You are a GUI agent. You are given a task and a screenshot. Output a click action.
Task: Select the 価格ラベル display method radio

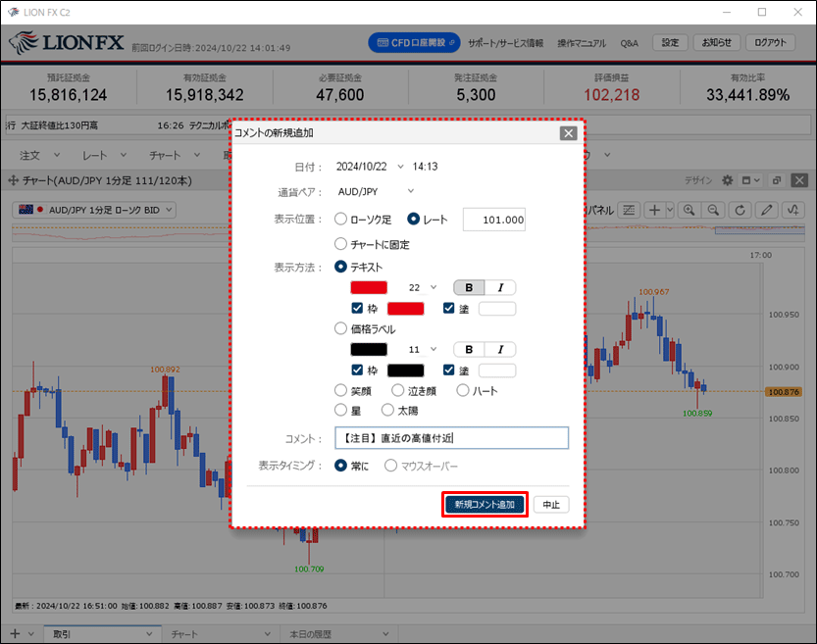pyautogui.click(x=340, y=328)
